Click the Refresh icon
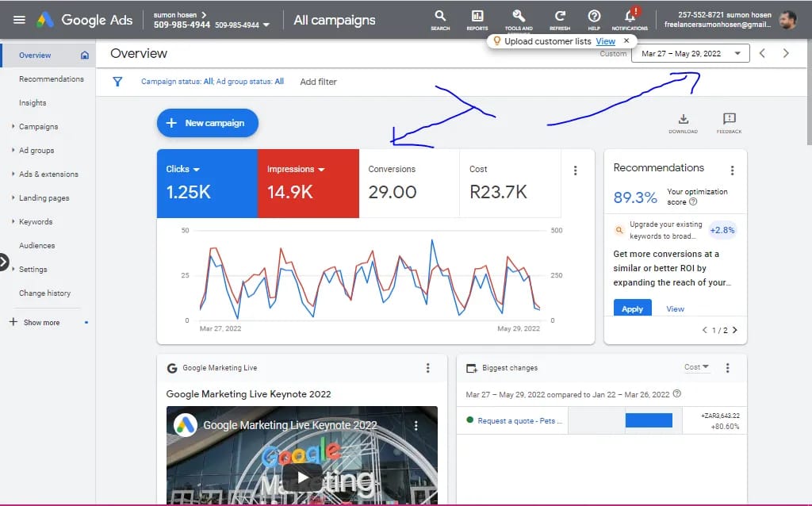This screenshot has width=812, height=506. (x=560, y=17)
